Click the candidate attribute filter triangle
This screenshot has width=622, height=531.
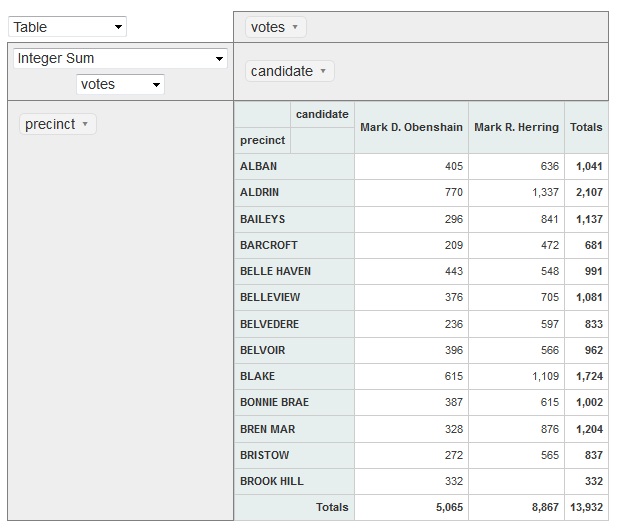point(323,71)
